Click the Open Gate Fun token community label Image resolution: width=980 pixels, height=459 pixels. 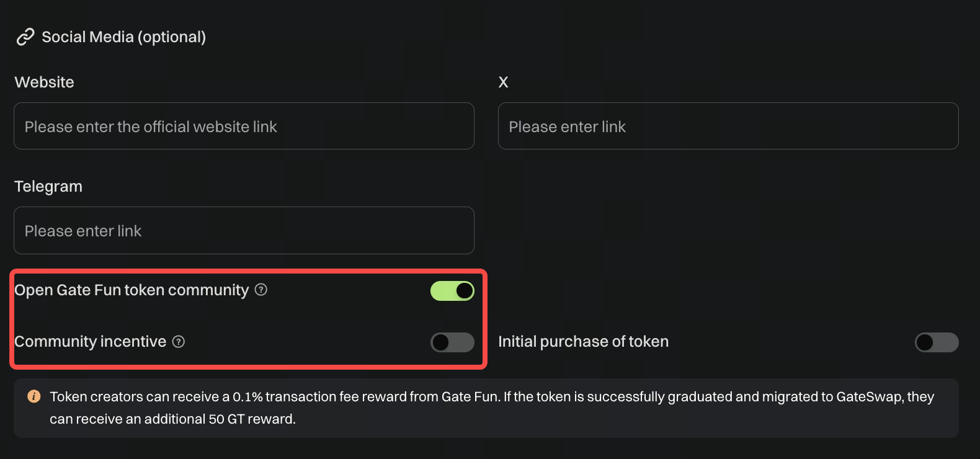[x=131, y=290]
